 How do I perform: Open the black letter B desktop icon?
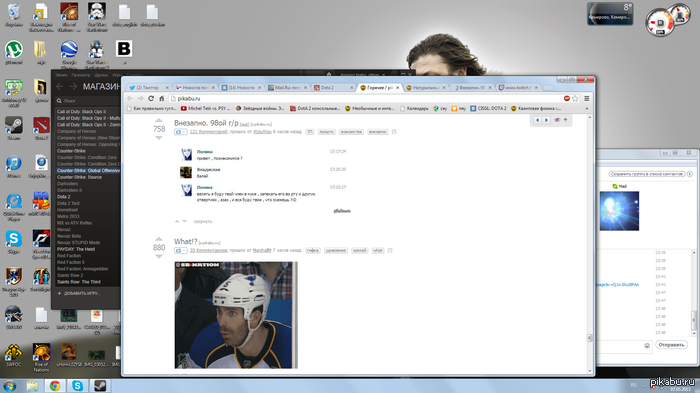[124, 52]
